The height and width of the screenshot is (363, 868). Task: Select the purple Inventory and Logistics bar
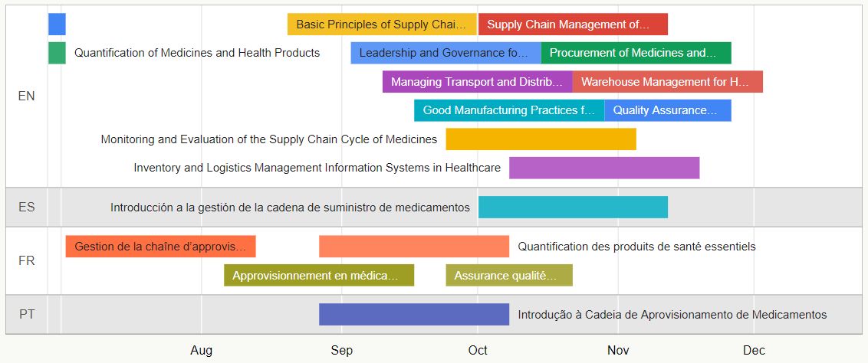tap(604, 168)
